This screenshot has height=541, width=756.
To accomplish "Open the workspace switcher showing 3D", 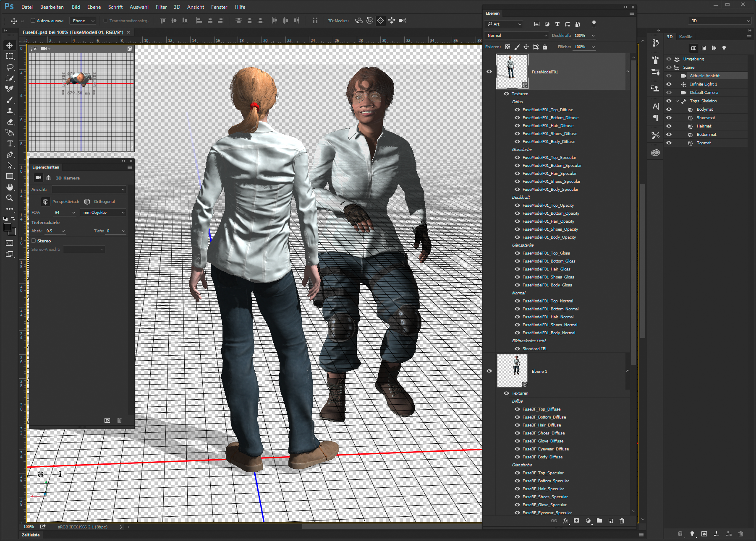I will point(719,20).
